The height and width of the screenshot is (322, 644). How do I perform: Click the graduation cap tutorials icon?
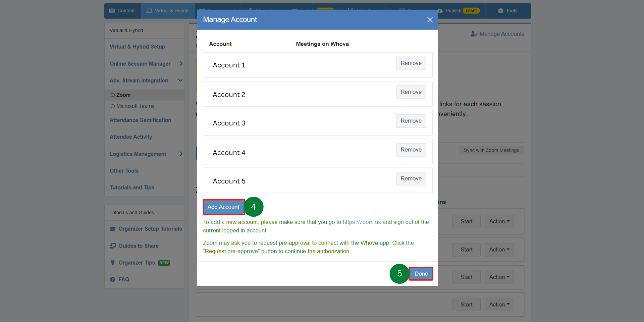coord(113,229)
